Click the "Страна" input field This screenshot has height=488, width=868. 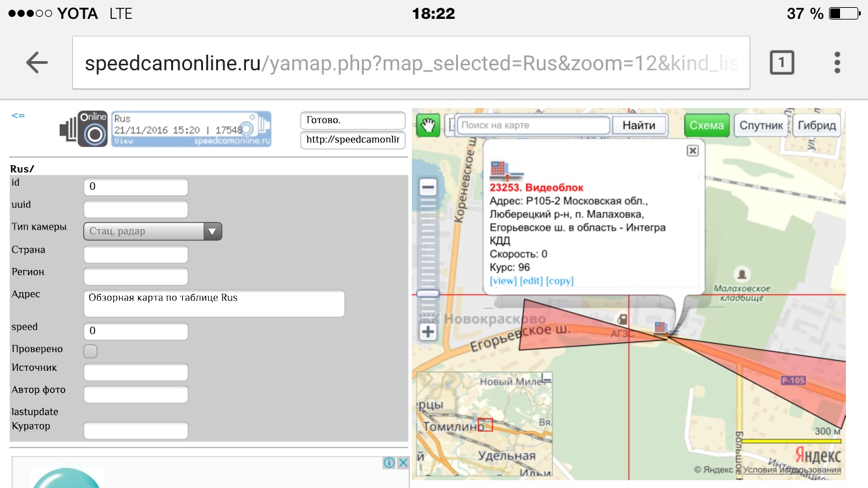click(136, 254)
